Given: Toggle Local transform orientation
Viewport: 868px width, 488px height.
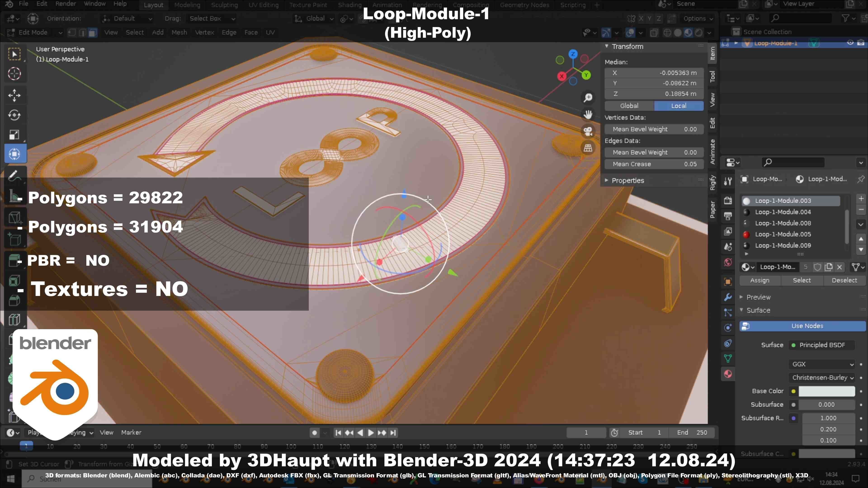Looking at the screenshot, I should pos(679,106).
